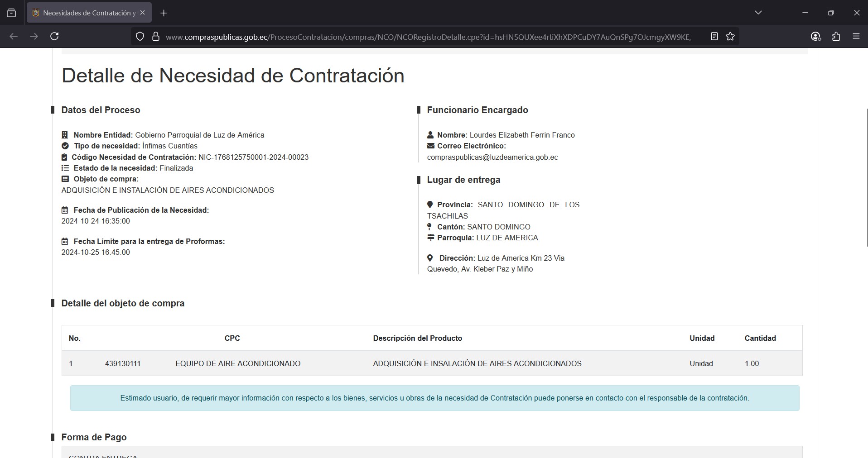Click the Funcionario Encargado heading

pos(477,110)
